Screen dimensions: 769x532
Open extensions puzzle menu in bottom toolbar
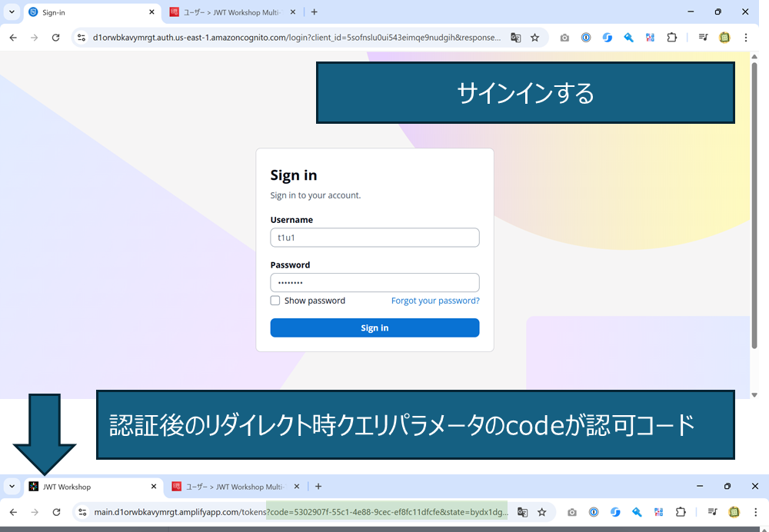point(681,512)
